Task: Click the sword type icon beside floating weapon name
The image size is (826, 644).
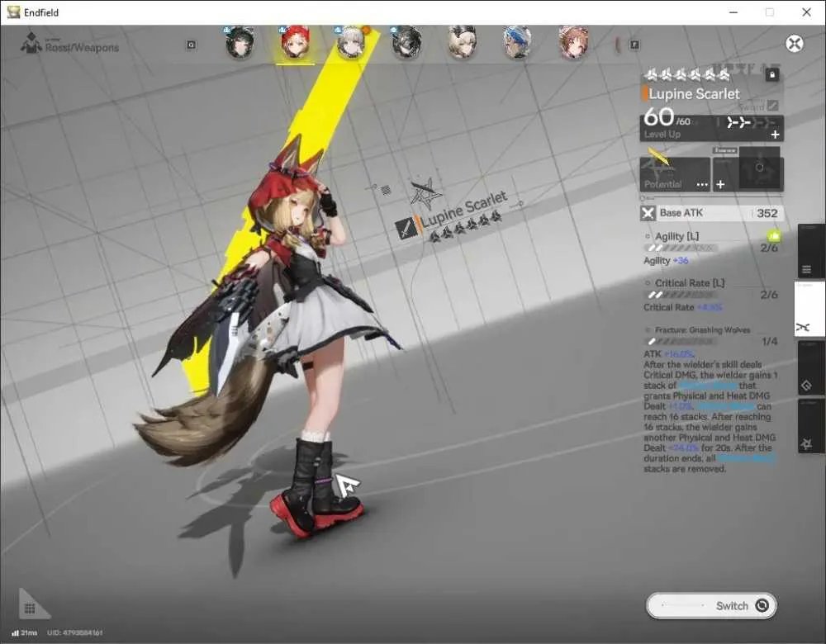Action: pyautogui.click(x=406, y=228)
